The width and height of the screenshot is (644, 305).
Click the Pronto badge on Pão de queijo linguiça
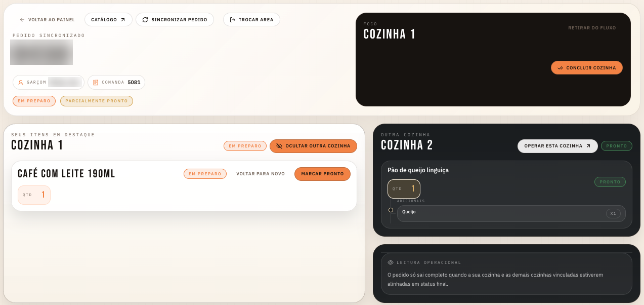pos(610,182)
